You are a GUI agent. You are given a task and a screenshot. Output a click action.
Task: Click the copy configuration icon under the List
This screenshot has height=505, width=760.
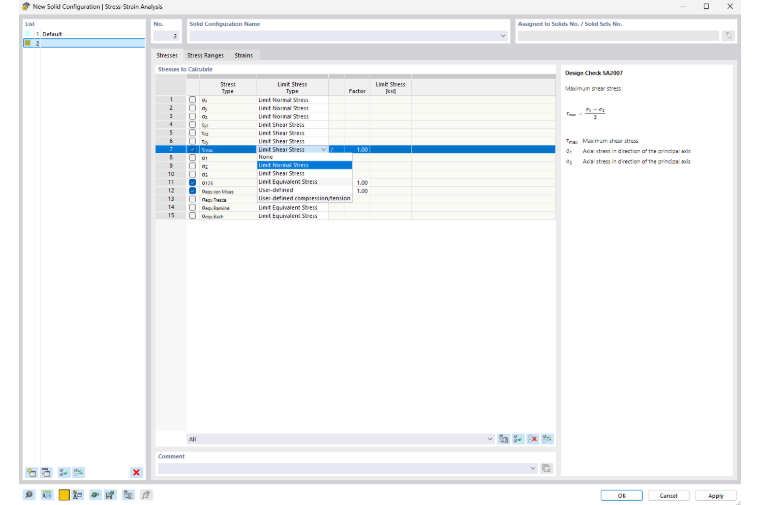(46, 472)
